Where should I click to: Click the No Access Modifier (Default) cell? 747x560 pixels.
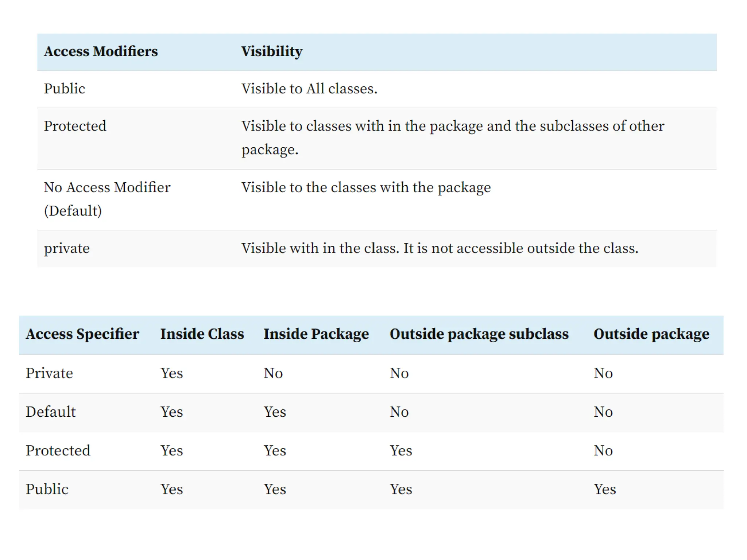[107, 199]
